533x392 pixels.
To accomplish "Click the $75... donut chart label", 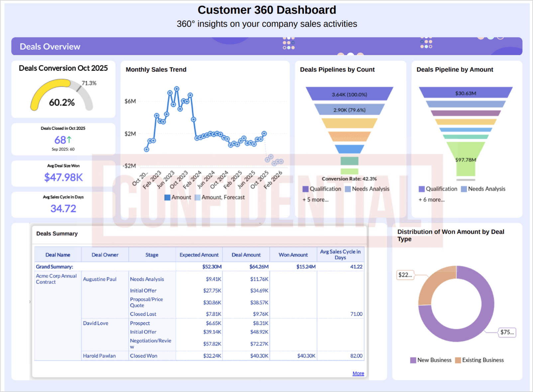I will (x=507, y=332).
